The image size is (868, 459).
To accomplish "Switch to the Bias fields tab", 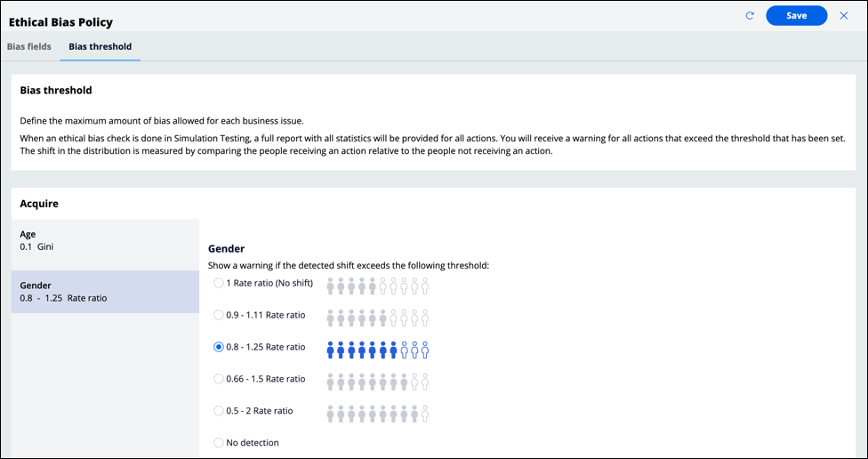I will point(29,46).
